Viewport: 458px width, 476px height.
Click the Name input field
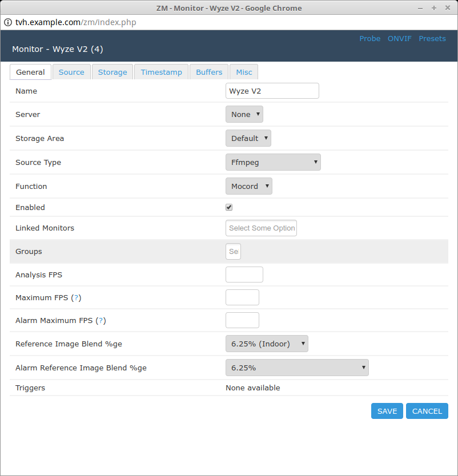[x=272, y=91]
